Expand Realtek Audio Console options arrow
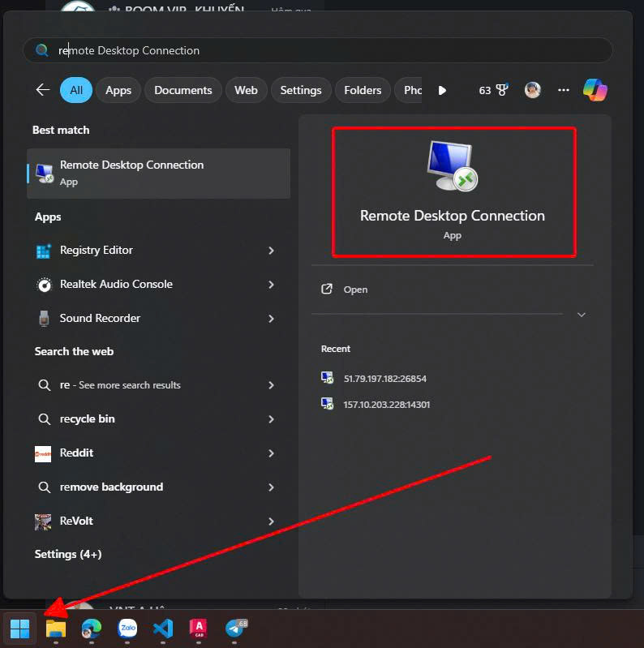 pyautogui.click(x=271, y=285)
